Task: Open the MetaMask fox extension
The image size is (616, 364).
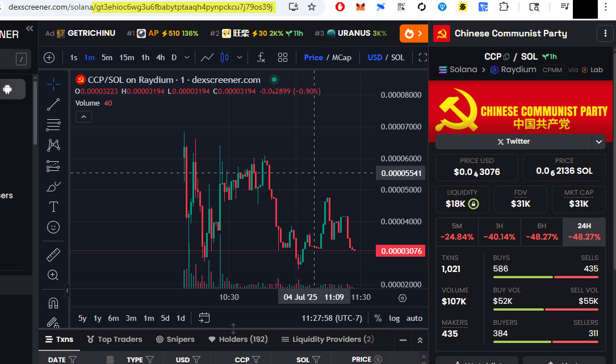Action: (361, 7)
